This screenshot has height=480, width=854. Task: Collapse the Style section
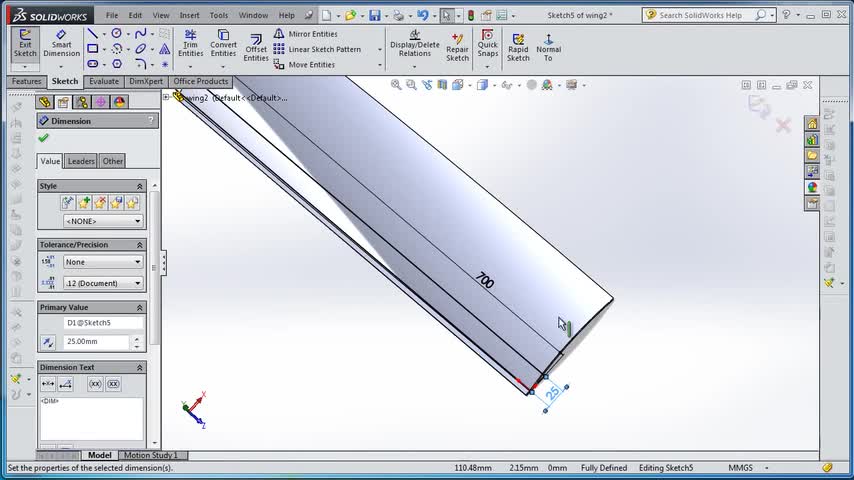(139, 186)
